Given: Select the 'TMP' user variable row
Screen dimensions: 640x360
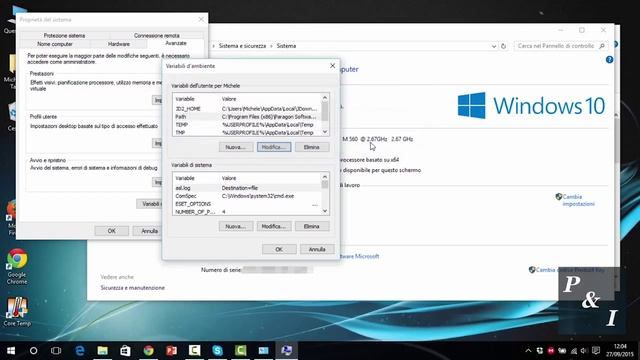Looking at the screenshot, I should pyautogui.click(x=247, y=133).
